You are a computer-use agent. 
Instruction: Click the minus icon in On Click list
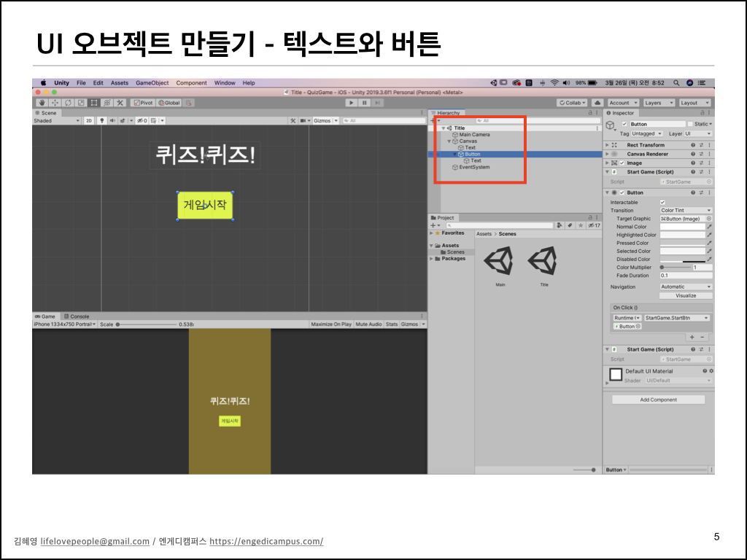702,337
